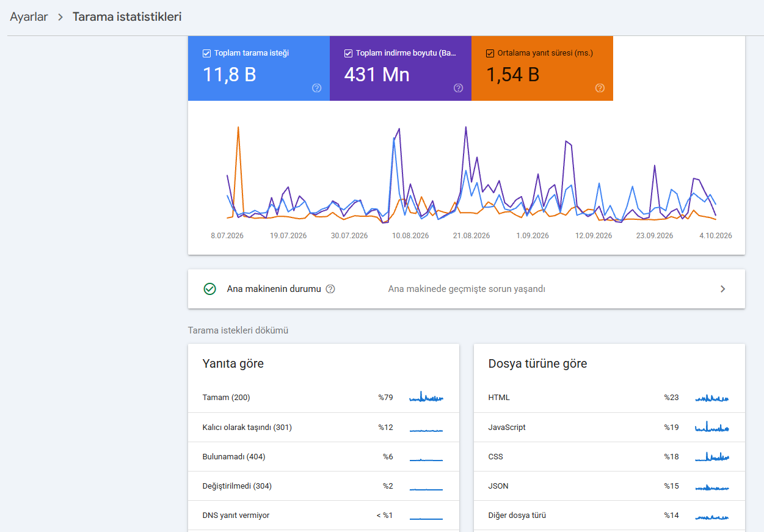Open Kalıcı olarak taşındı (301) row
Screen dimensions: 764x532
pyautogui.click(x=324, y=428)
